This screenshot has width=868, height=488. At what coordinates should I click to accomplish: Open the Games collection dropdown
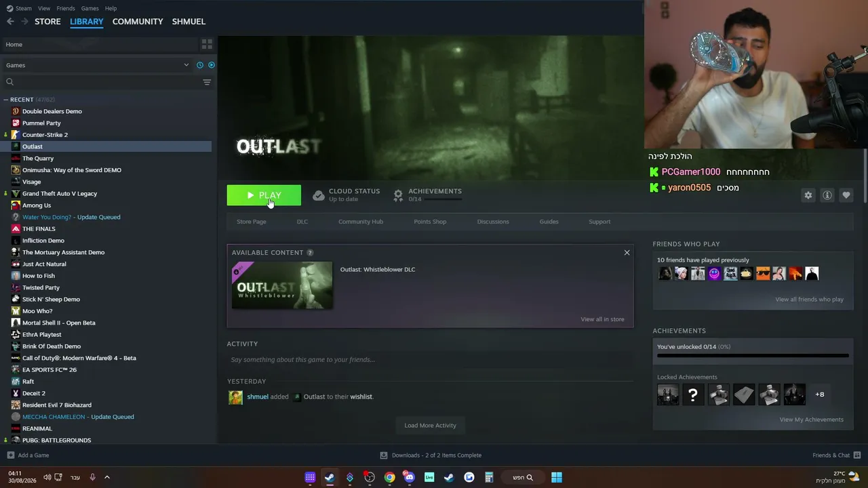(x=98, y=65)
